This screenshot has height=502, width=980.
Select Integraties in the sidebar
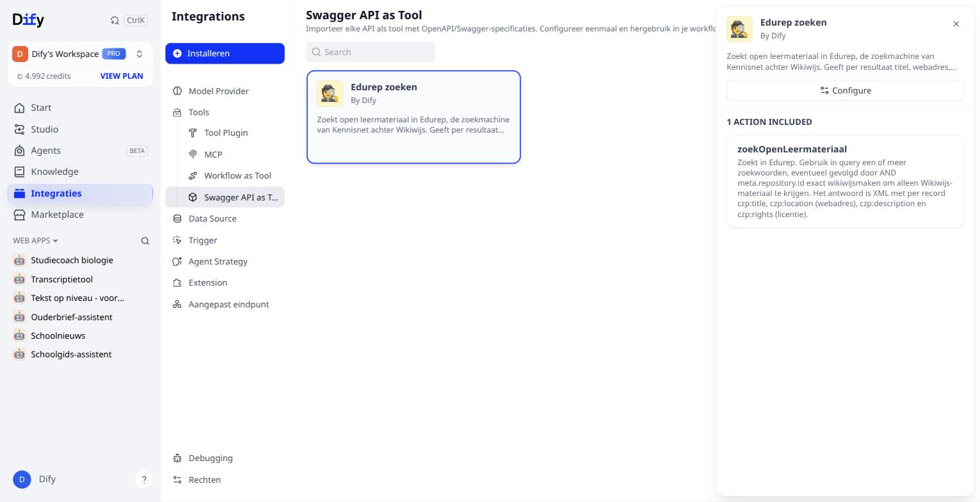(80, 193)
